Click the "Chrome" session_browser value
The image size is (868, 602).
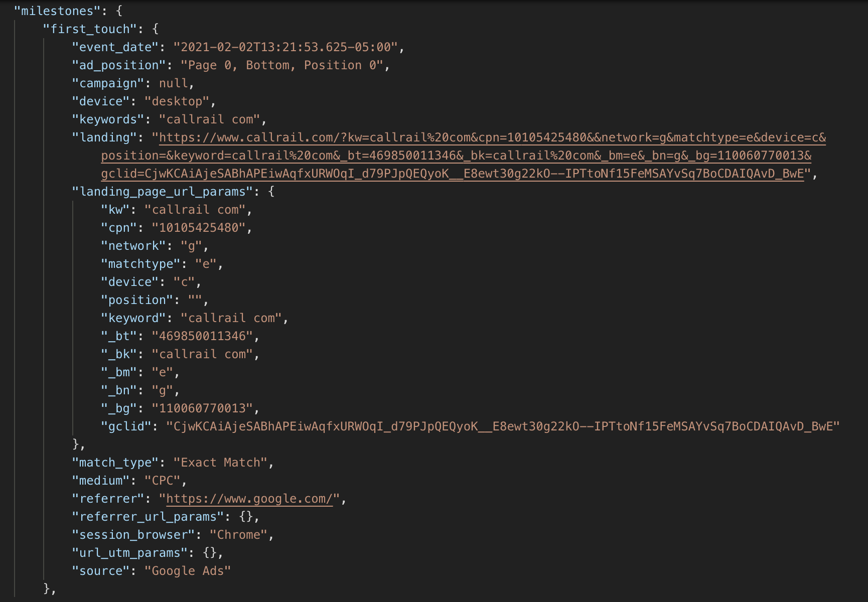coord(238,535)
